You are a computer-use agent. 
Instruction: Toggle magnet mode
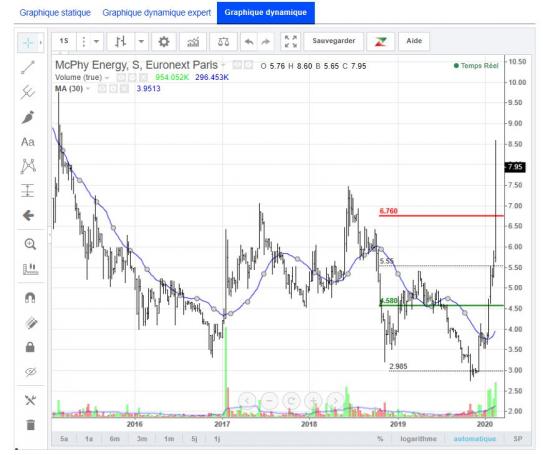[30, 298]
